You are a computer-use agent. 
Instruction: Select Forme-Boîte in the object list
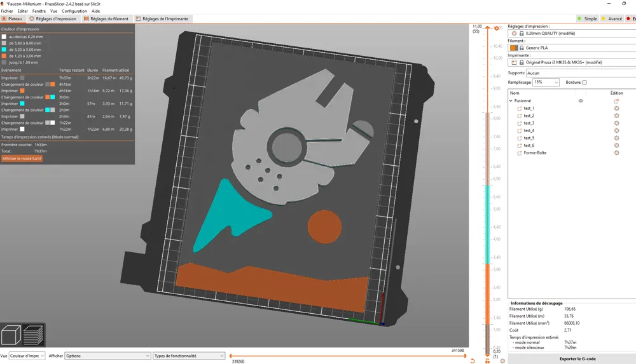(x=535, y=153)
